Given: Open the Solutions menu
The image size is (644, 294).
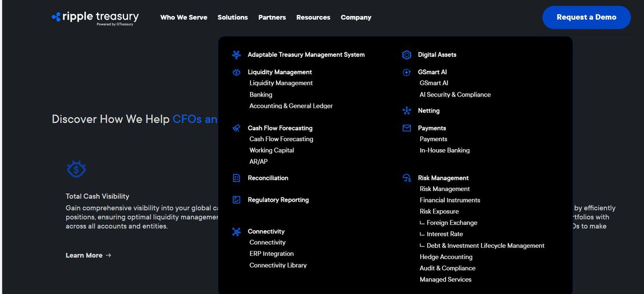Looking at the screenshot, I should pyautogui.click(x=232, y=17).
